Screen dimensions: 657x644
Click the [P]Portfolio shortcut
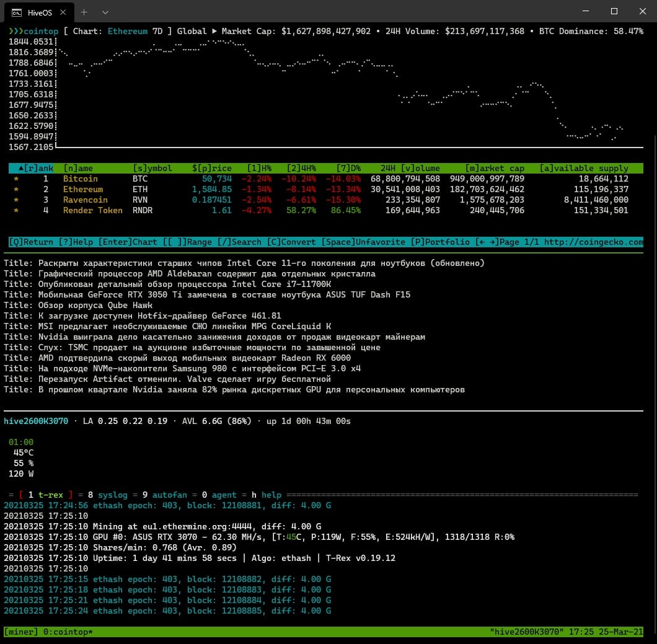click(x=440, y=242)
